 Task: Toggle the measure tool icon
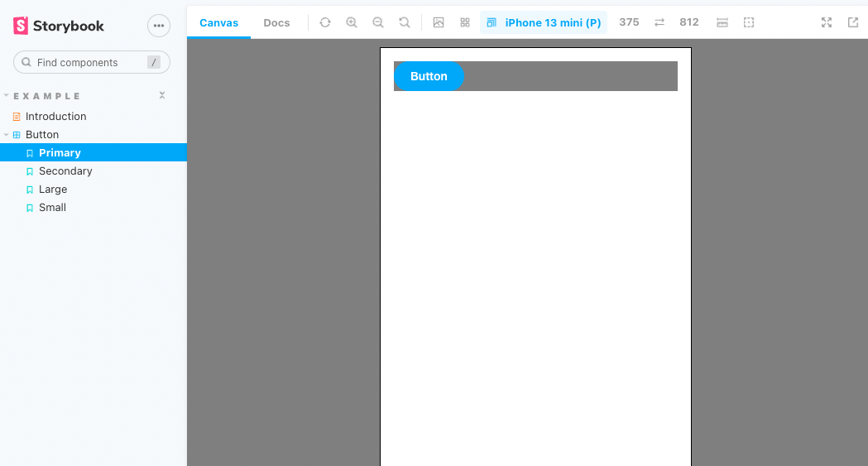click(722, 22)
